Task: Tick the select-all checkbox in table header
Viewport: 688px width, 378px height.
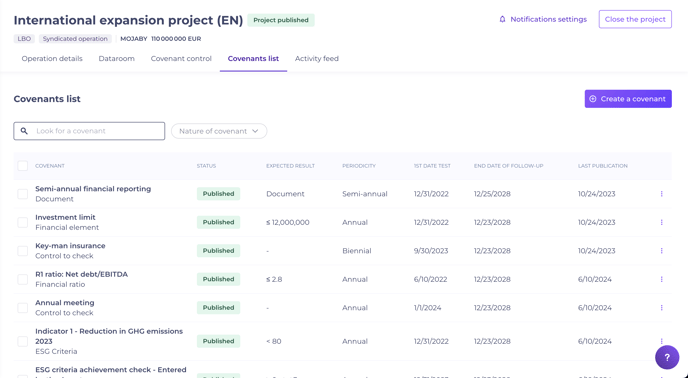Action: click(22, 166)
